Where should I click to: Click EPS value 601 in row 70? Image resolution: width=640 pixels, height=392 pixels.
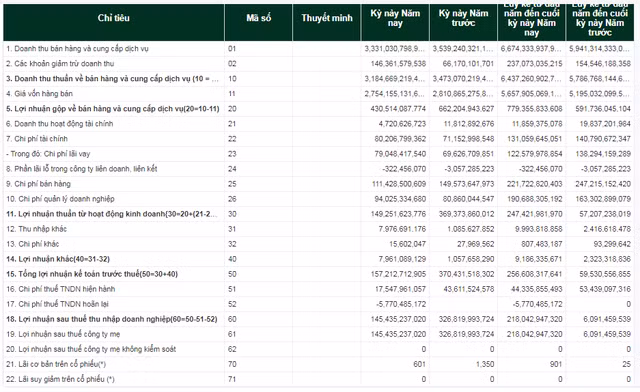419,364
